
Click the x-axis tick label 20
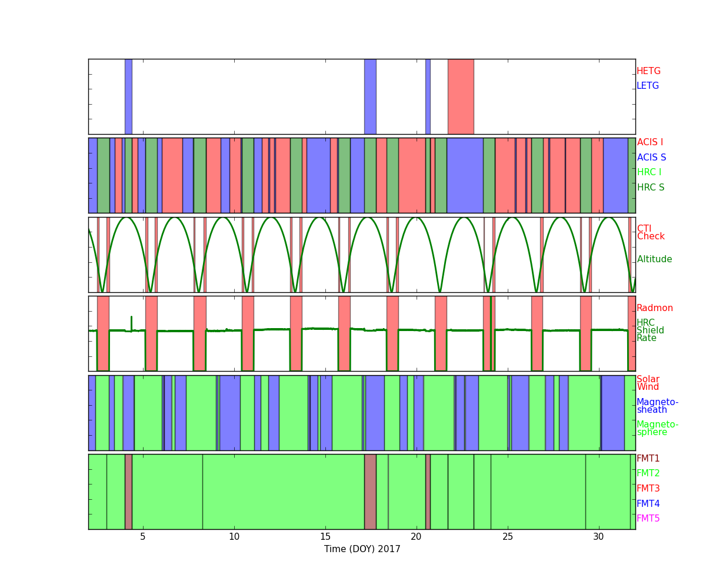point(417,537)
